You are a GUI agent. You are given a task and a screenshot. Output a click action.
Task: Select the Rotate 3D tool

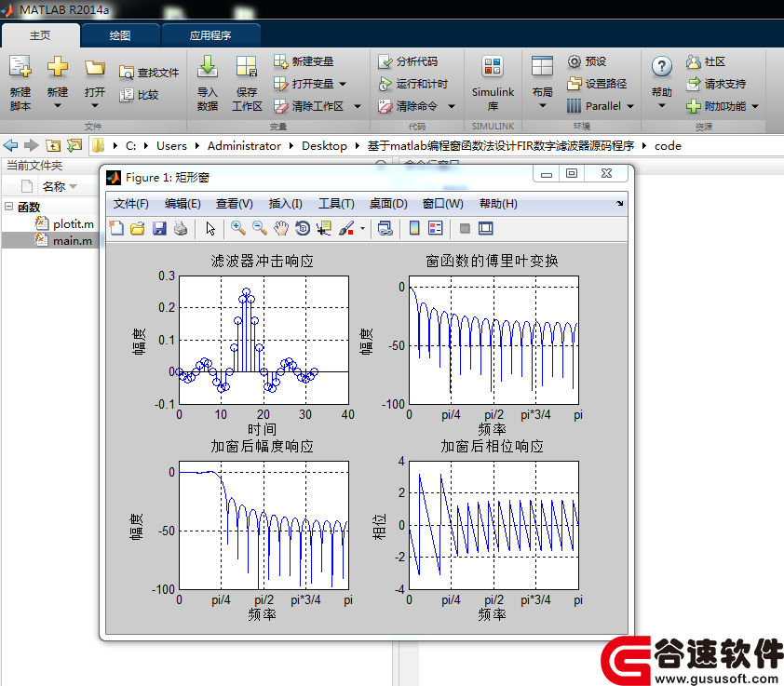(303, 228)
